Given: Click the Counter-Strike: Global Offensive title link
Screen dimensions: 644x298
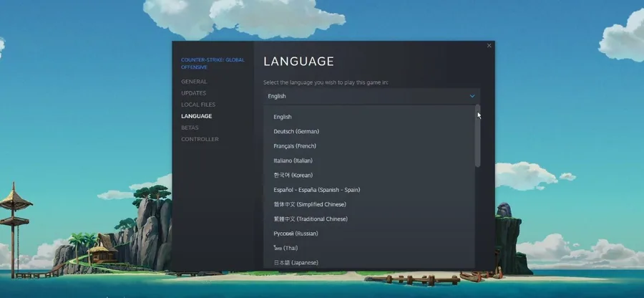Looking at the screenshot, I should coord(213,63).
